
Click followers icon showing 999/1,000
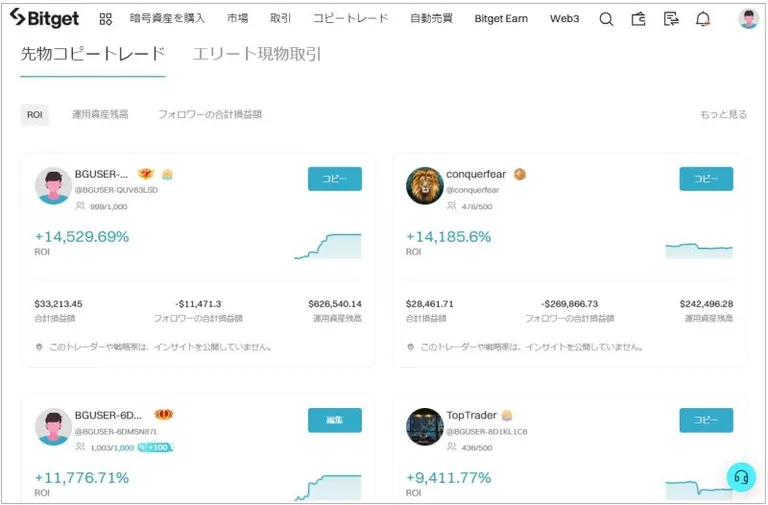[x=80, y=206]
